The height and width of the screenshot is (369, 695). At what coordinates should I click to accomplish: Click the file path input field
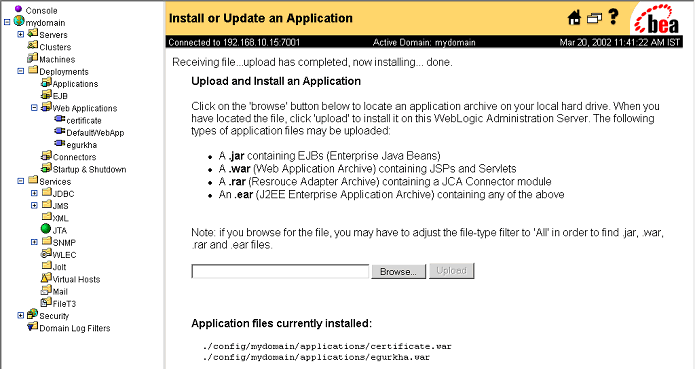pos(280,272)
